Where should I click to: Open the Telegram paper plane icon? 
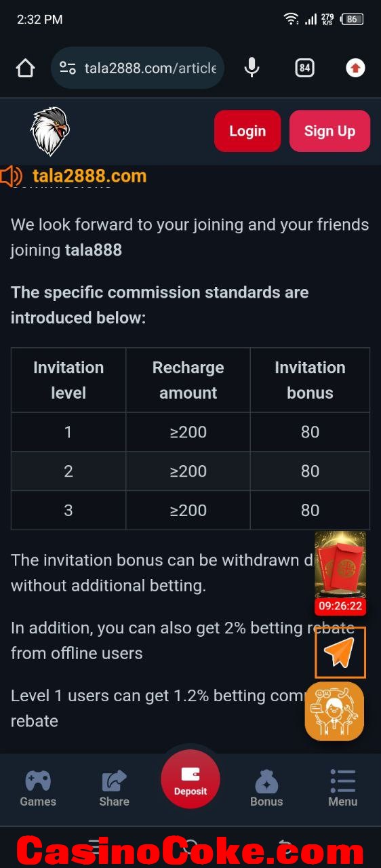coord(340,652)
